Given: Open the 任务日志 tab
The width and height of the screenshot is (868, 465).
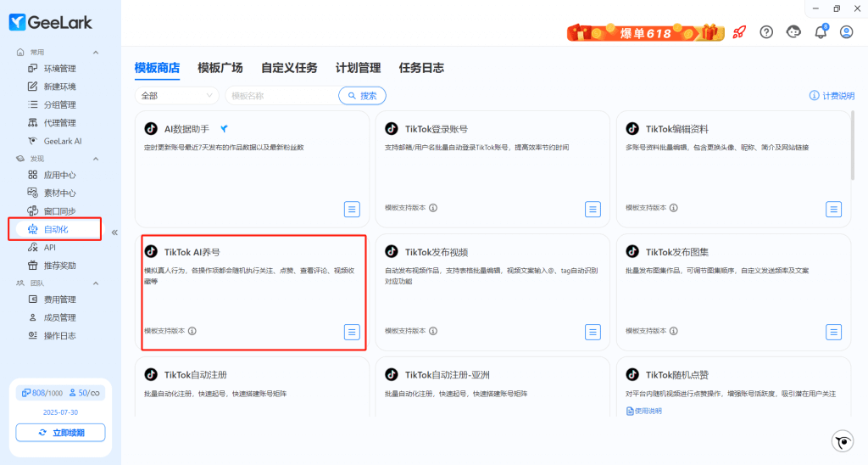Looking at the screenshot, I should coord(421,68).
